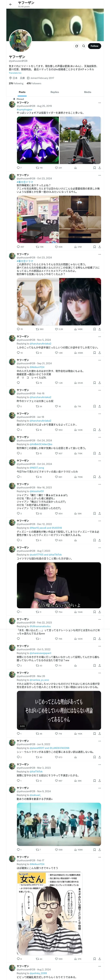Image resolution: width=110 pixels, height=980 pixels.
Task: Open more options on the pinned post
Action: coord(99,102)
